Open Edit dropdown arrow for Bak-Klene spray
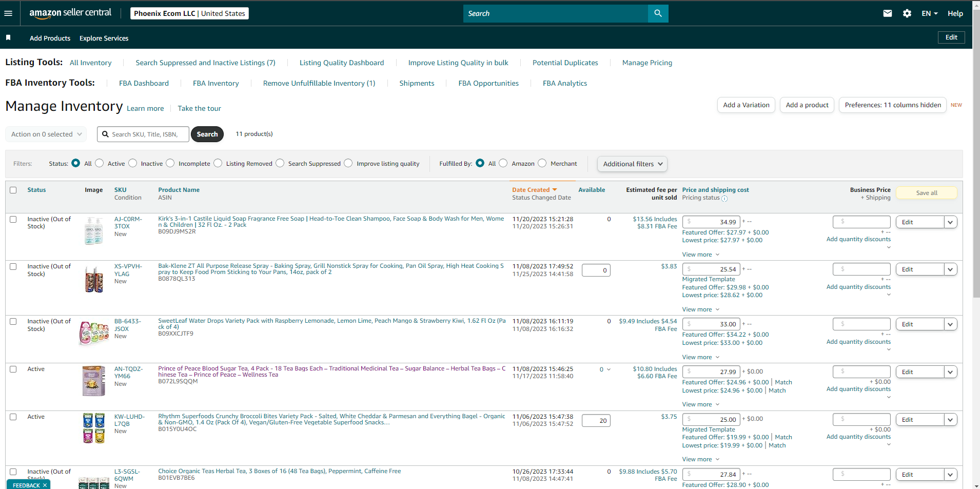The height and width of the screenshot is (489, 980). click(x=950, y=269)
